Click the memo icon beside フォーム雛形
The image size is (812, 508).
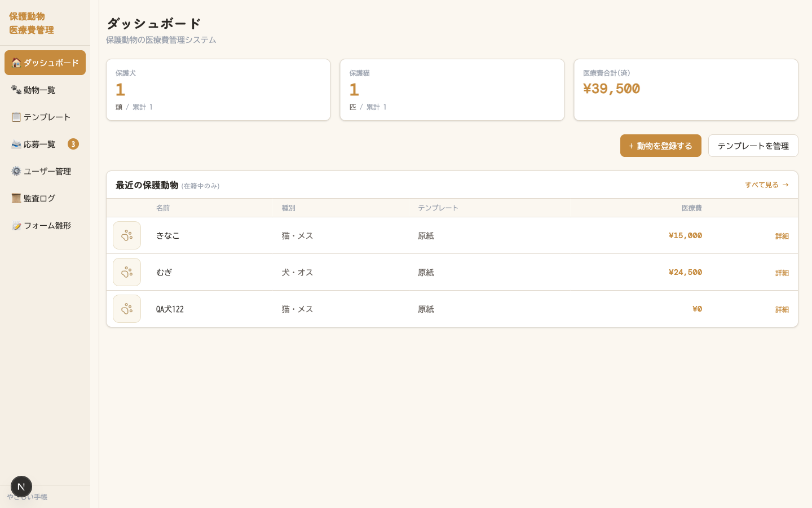pyautogui.click(x=16, y=225)
